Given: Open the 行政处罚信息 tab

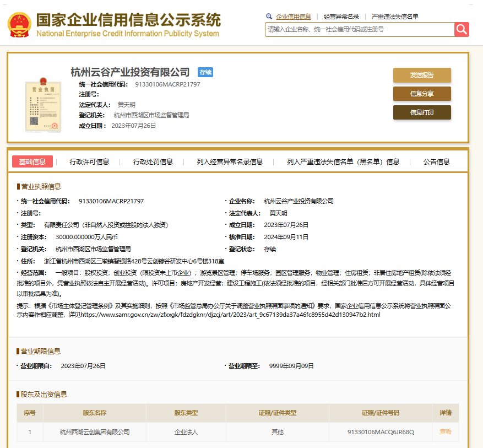Looking at the screenshot, I should (153, 161).
